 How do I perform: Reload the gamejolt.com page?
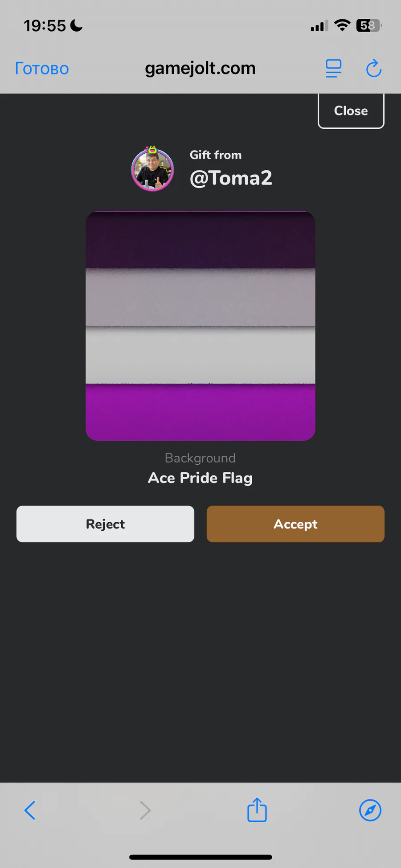click(374, 68)
